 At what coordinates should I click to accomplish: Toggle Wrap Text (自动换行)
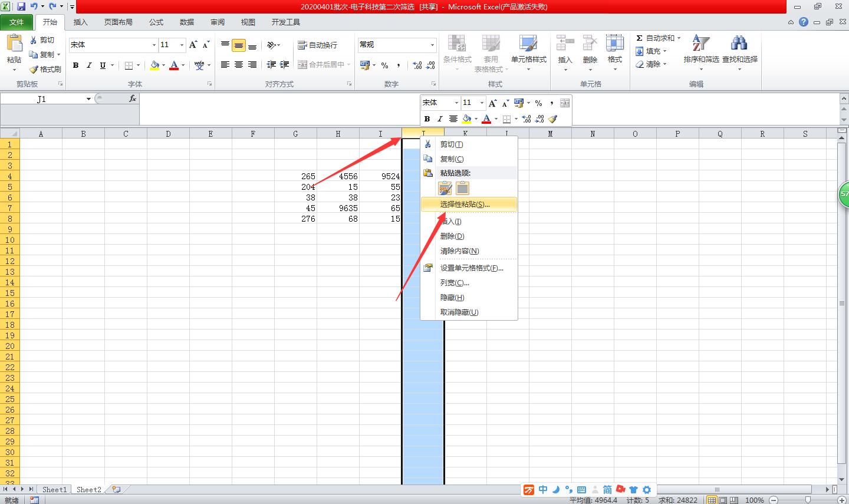tap(318, 45)
